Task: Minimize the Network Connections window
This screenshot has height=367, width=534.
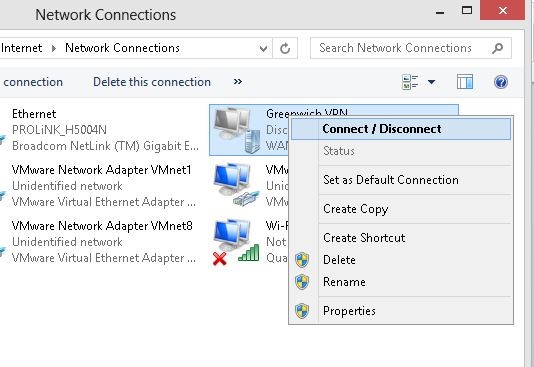Action: [x=440, y=13]
